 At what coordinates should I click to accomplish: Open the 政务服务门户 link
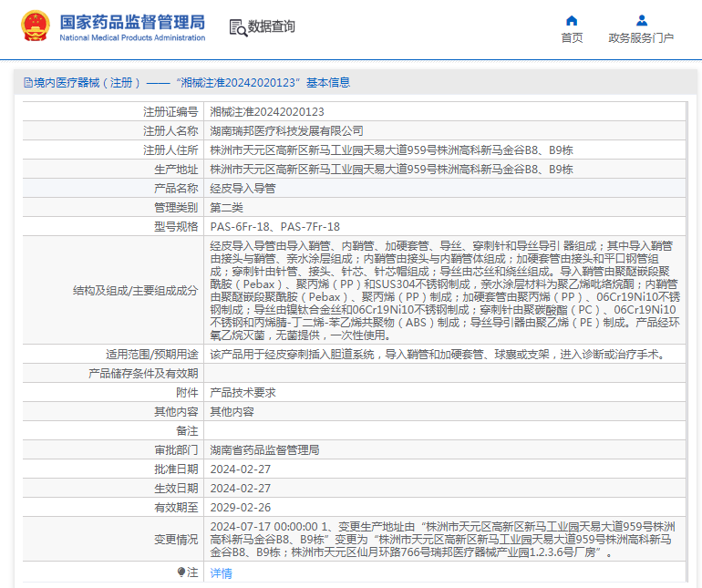coord(641,38)
